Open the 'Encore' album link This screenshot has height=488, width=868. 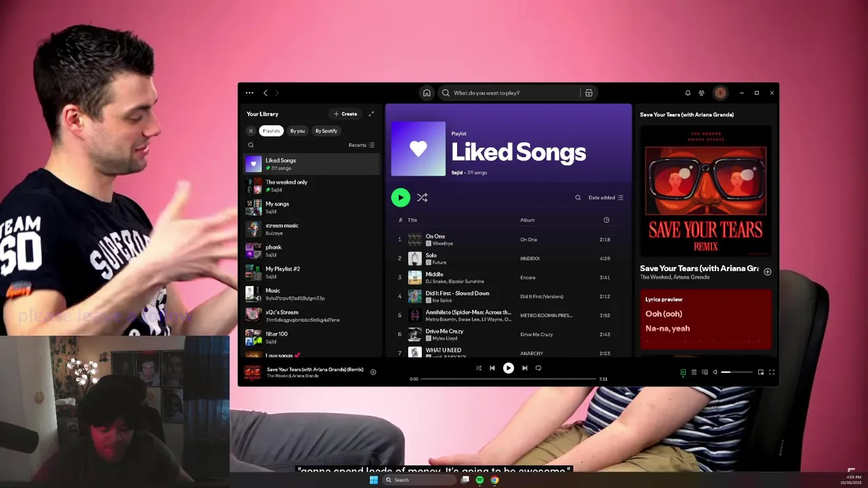coord(528,277)
